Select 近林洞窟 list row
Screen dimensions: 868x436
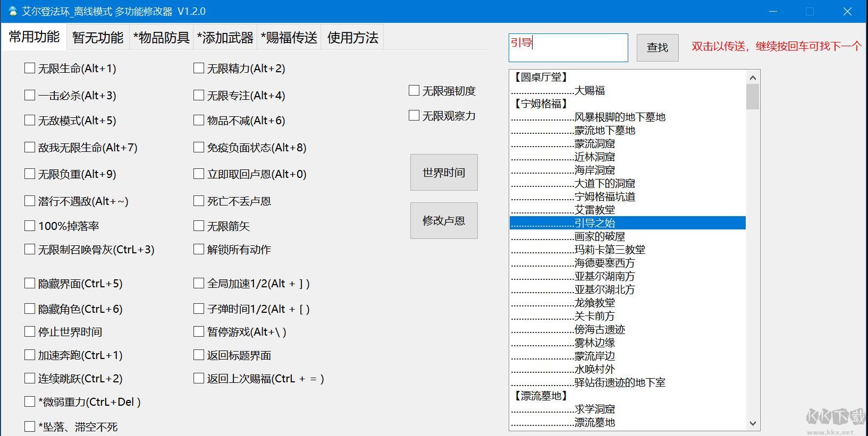point(628,157)
